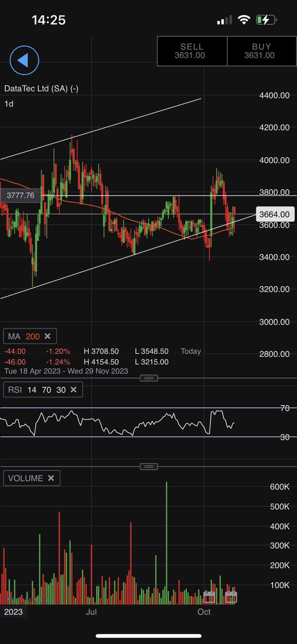Grab the divider handle above RSI panel

(148, 378)
